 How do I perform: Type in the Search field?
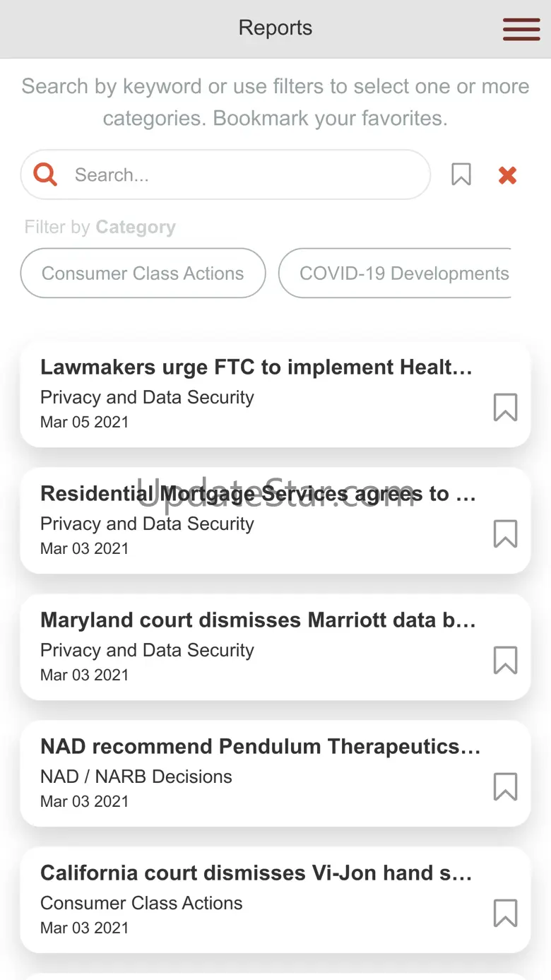pyautogui.click(x=240, y=175)
